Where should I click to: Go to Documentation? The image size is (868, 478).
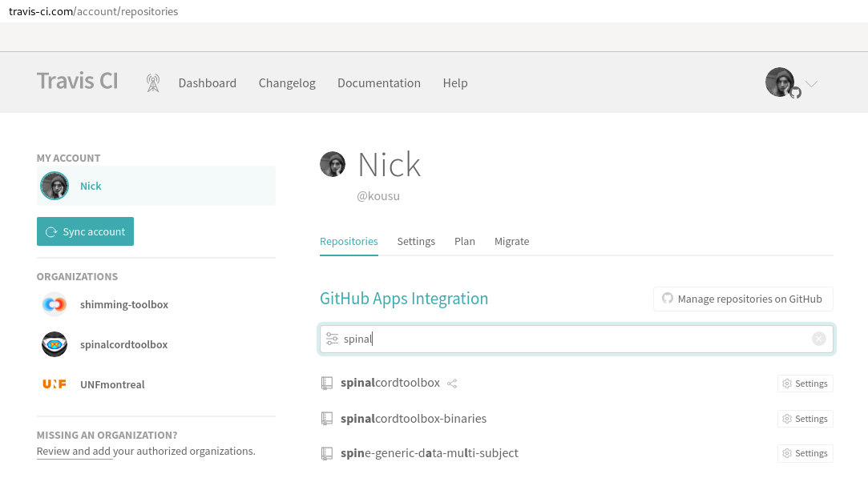click(378, 83)
